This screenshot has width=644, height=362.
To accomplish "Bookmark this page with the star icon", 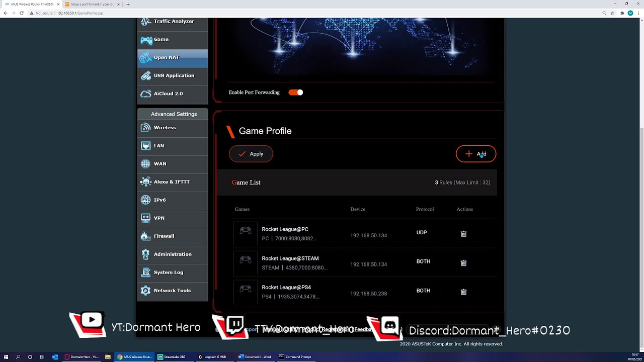I will pyautogui.click(x=613, y=13).
